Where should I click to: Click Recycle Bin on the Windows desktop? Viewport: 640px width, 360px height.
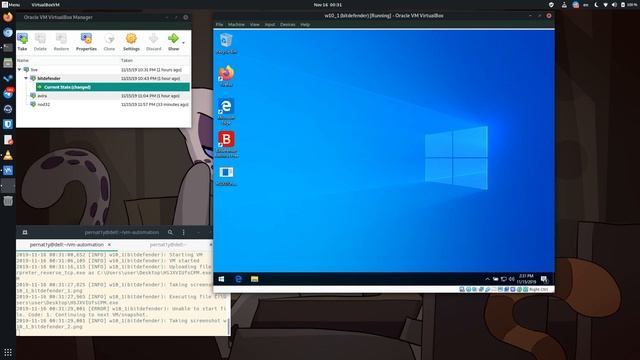[226, 44]
